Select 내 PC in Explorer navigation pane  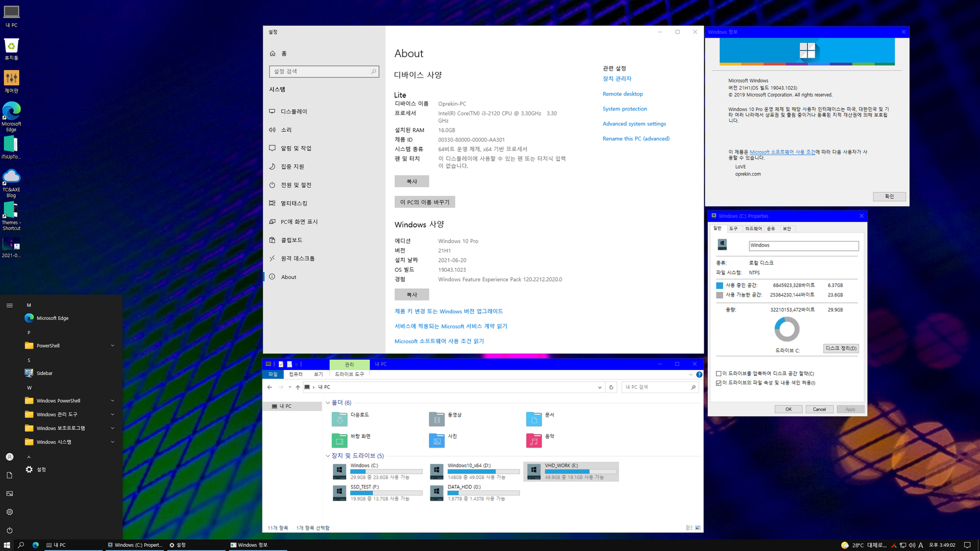292,406
